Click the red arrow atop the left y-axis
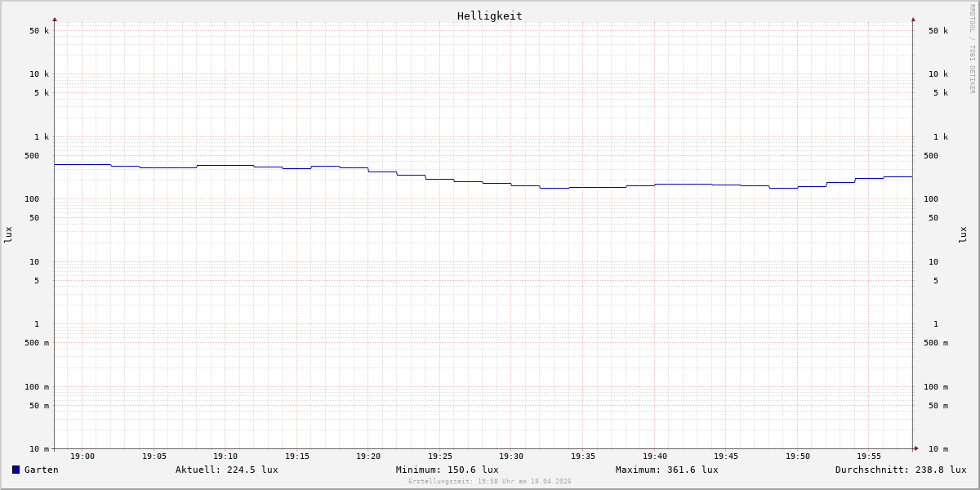Screen dimensions: 980x490 [55, 20]
